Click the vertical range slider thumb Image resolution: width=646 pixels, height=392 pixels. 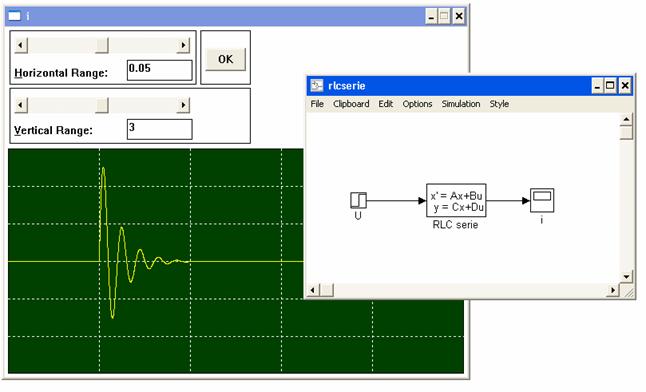tap(102, 106)
